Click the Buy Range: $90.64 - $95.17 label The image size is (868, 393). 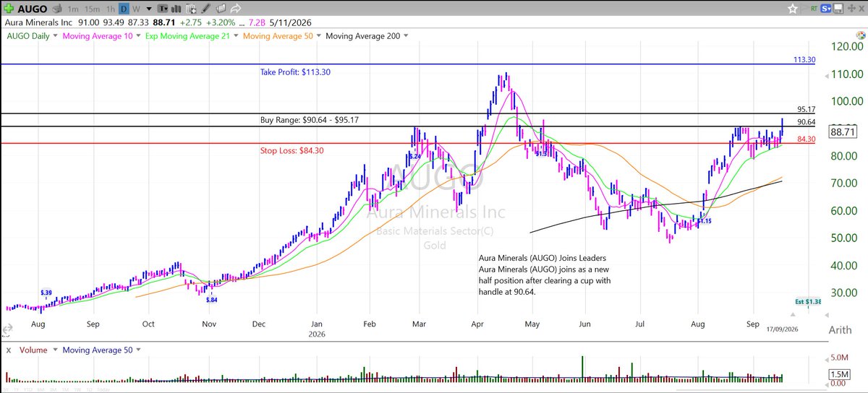309,120
